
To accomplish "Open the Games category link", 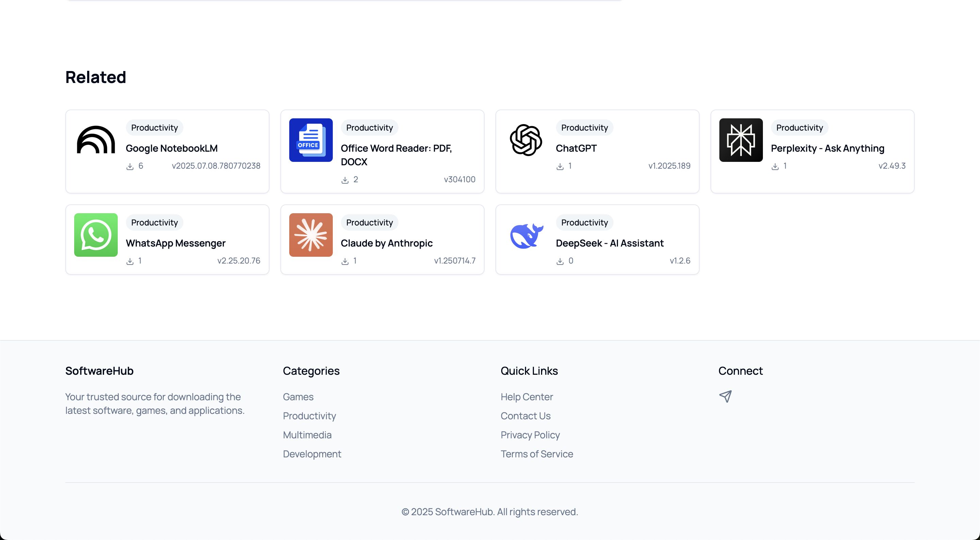I will pos(298,396).
